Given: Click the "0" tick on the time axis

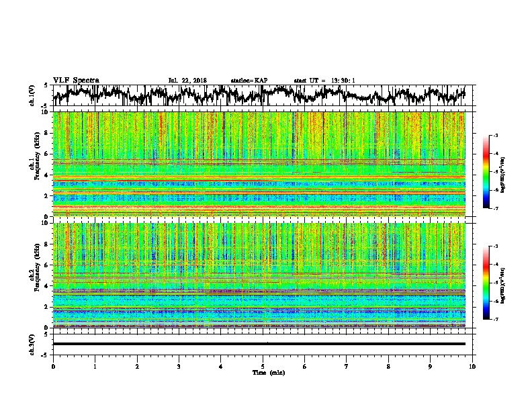Looking at the screenshot, I should pos(53,367).
